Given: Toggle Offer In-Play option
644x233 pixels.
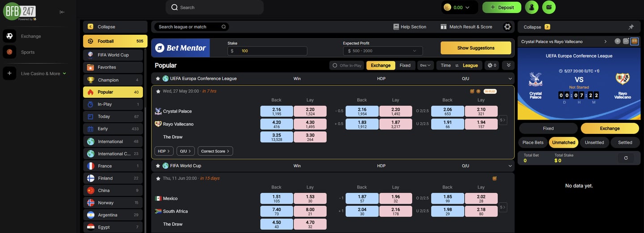Looking at the screenshot, I should [x=347, y=65].
